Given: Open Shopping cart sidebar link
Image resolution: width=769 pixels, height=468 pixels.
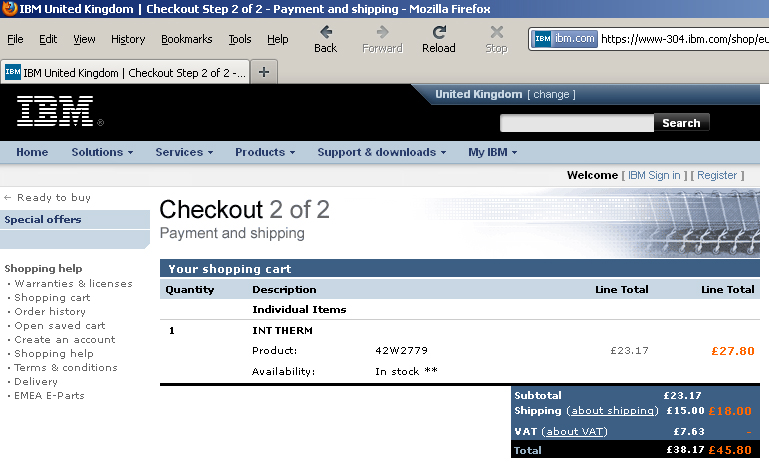Looking at the screenshot, I should (x=52, y=298).
